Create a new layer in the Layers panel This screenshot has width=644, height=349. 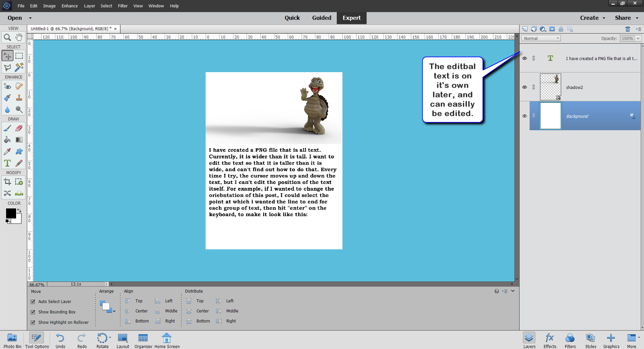525,29
